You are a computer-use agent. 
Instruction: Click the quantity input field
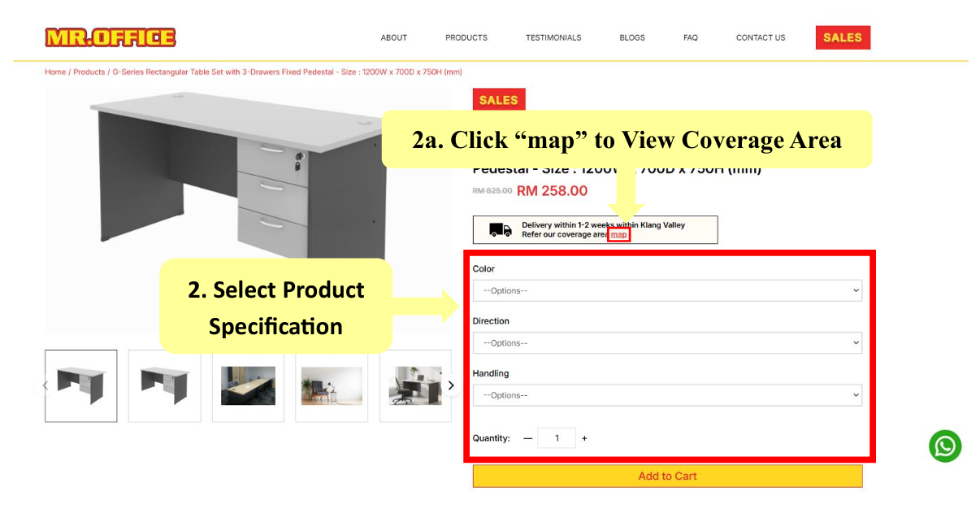557,438
